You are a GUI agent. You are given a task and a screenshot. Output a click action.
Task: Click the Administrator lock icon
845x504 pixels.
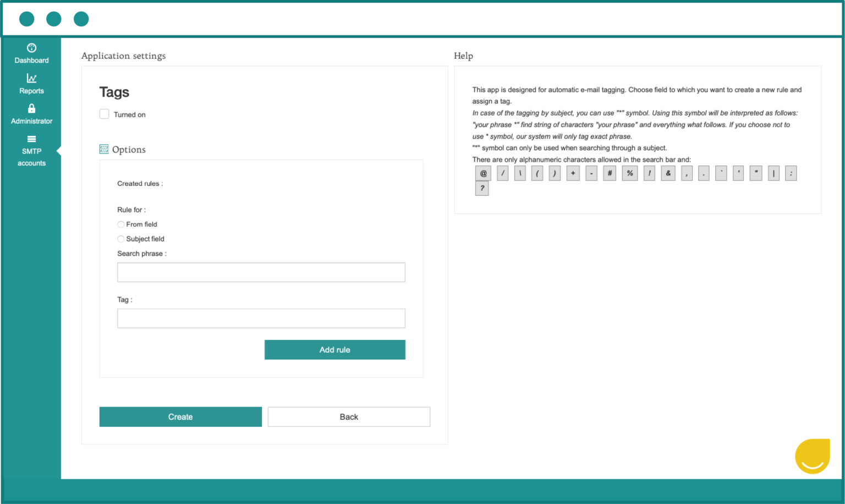coord(31,108)
